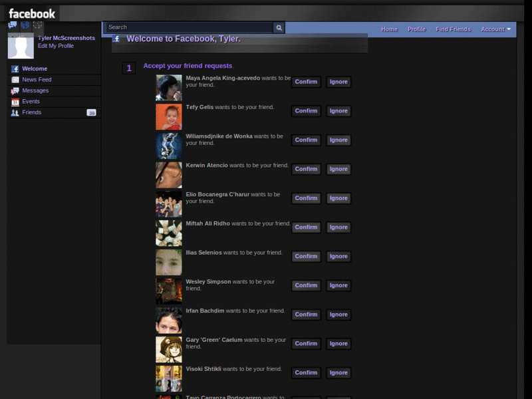Screen dimensions: 532x399
Task: Confirm Ilias Selenios's friend request
Action: [306, 256]
